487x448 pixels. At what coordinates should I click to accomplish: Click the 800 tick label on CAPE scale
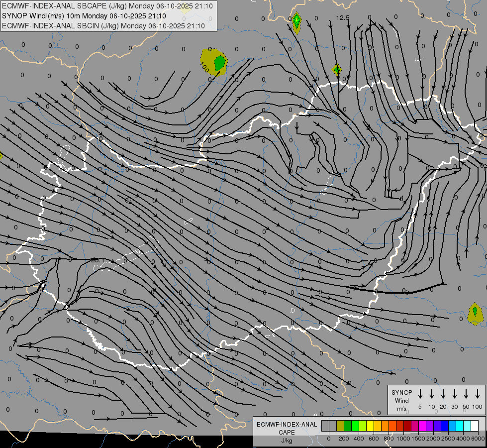[389, 439]
